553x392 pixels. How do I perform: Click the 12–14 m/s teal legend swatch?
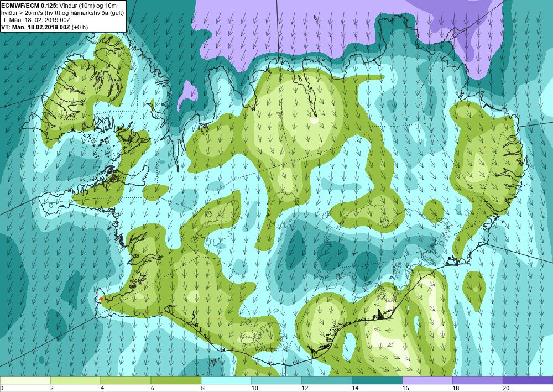click(327, 380)
